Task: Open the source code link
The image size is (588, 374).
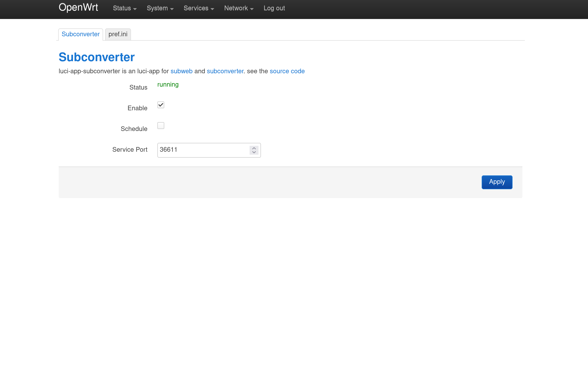Action: tap(287, 71)
